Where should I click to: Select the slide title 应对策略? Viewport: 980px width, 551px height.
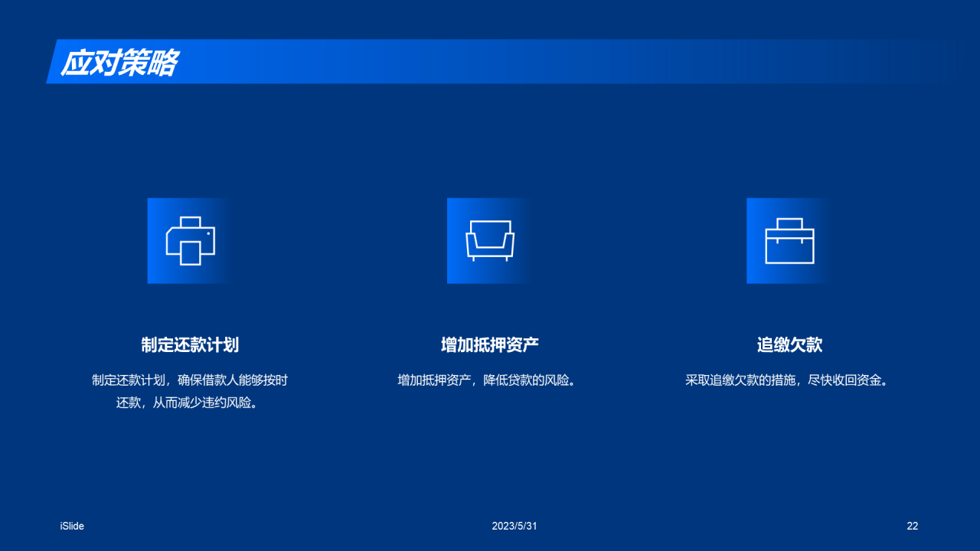(x=119, y=63)
